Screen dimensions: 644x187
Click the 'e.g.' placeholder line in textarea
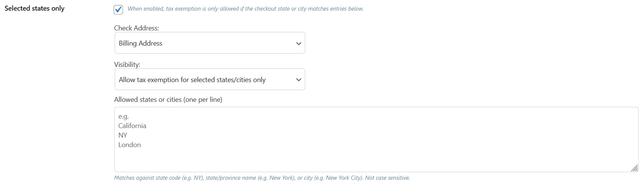(x=123, y=116)
